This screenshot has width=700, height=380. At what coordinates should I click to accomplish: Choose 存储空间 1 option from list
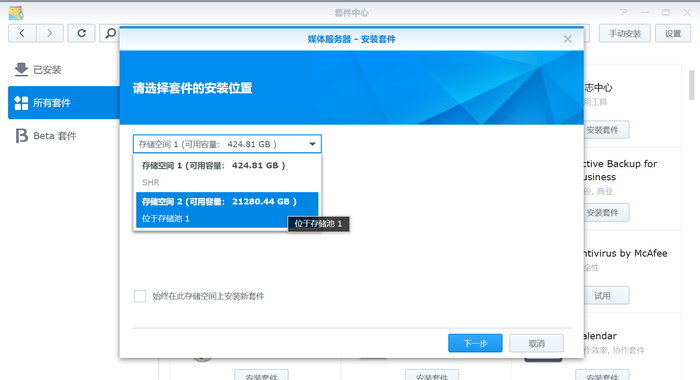click(227, 173)
